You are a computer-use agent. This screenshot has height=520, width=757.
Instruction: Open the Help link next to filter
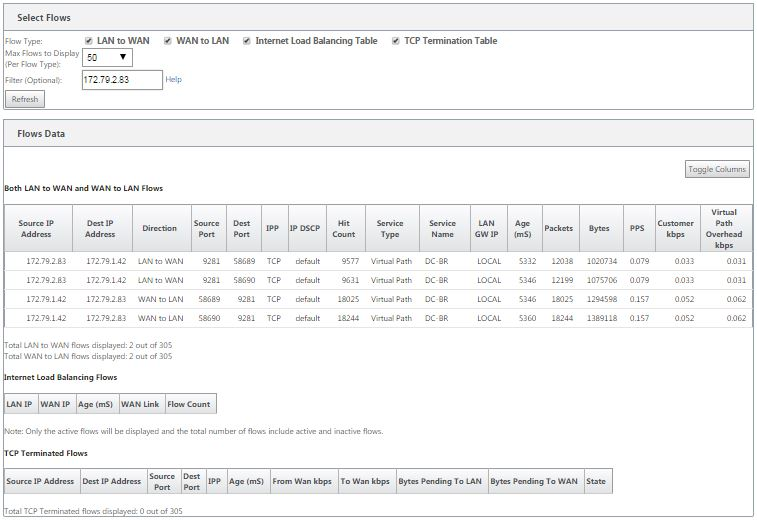click(x=173, y=79)
